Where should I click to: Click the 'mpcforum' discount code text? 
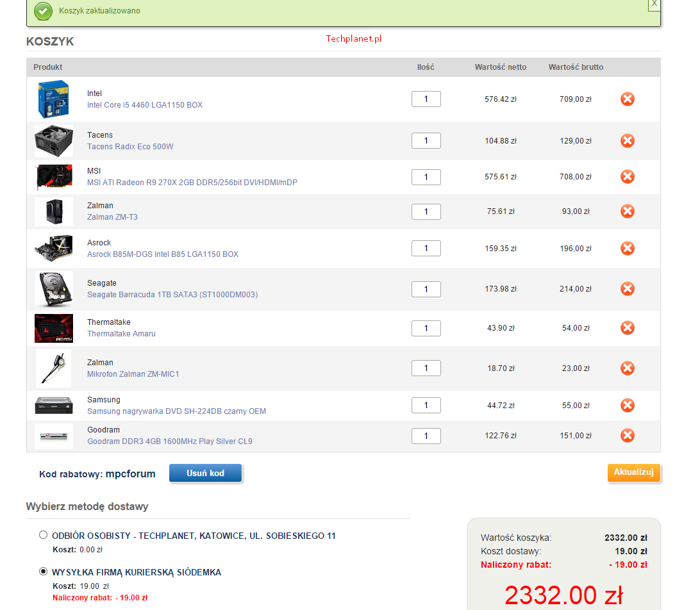coord(130,474)
